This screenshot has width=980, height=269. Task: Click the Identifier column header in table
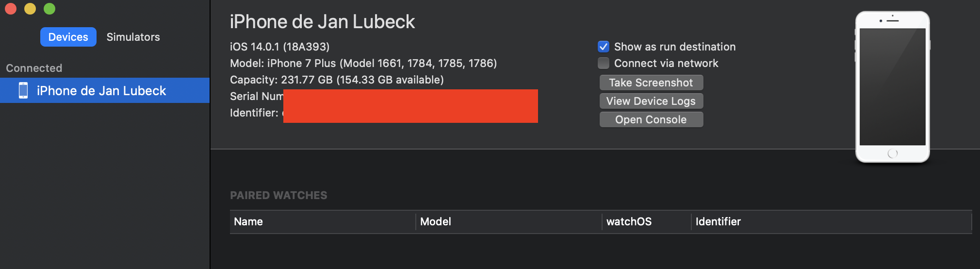pyautogui.click(x=718, y=221)
